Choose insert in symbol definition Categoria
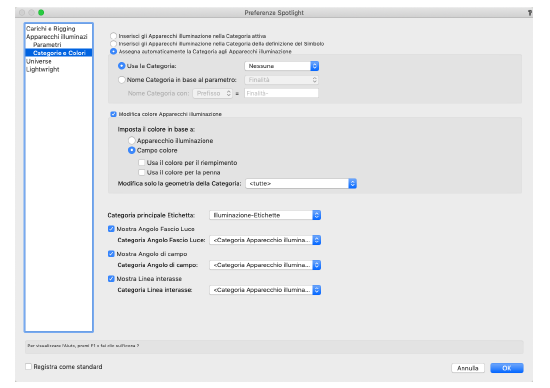This screenshot has height=388, width=550. coord(113,44)
